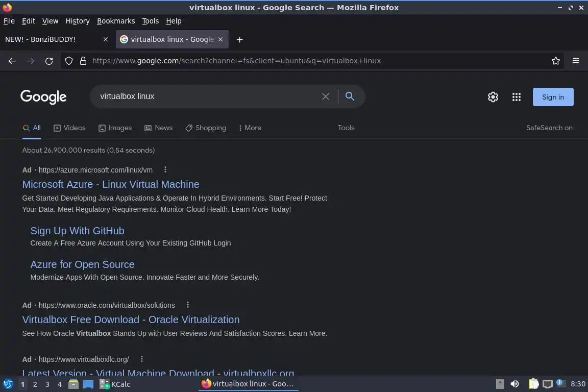Clear the Google search box text
Image resolution: width=588 pixels, height=392 pixels.
[326, 96]
